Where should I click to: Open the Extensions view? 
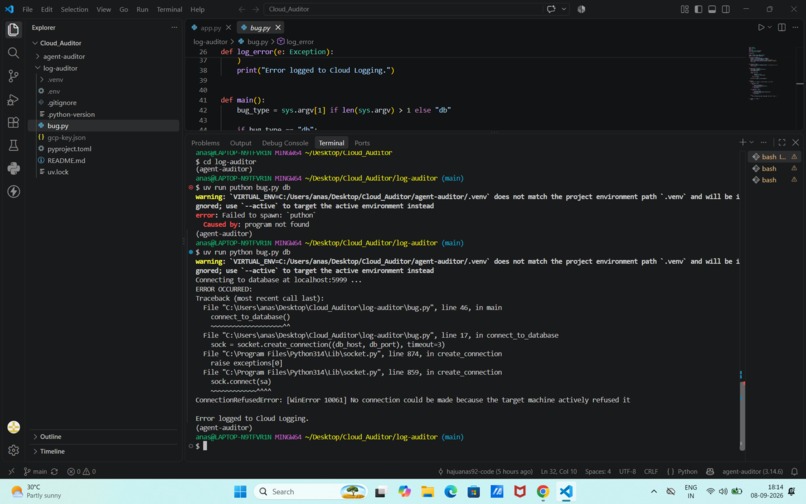pos(13,122)
